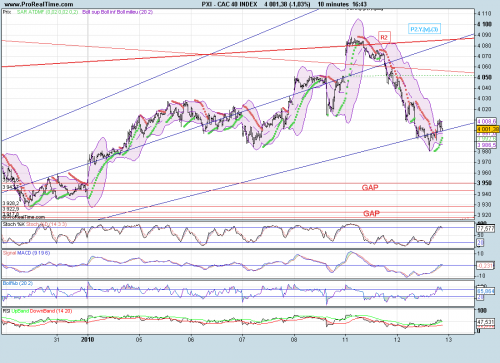Click the 3 920 price axis value
This screenshot has width=500, height=363.
484,215
